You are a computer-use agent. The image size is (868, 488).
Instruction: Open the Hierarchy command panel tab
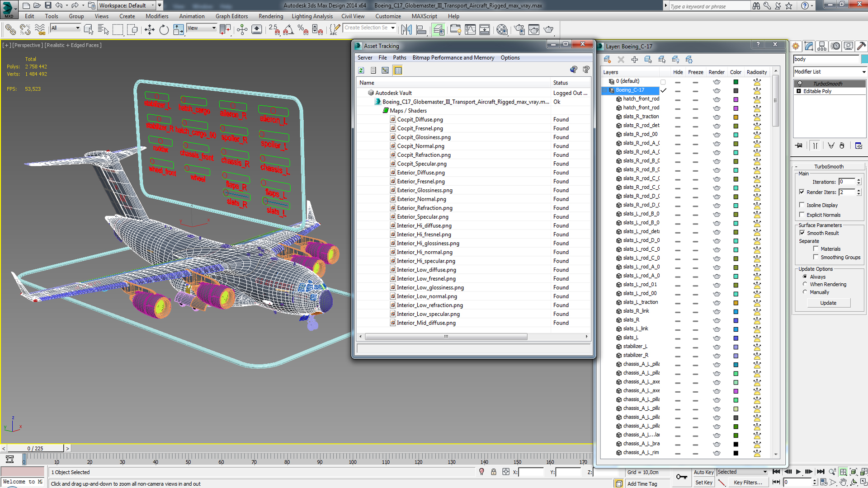coord(822,46)
